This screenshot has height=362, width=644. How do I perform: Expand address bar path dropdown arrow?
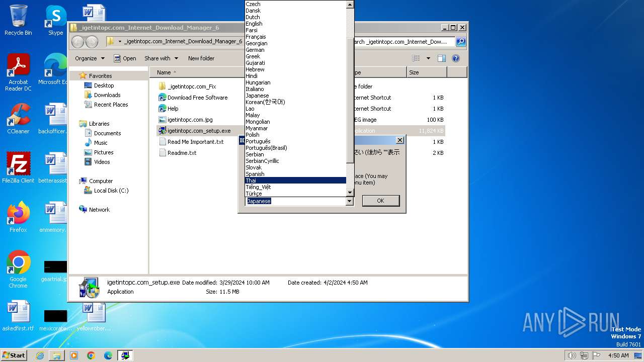coord(120,42)
